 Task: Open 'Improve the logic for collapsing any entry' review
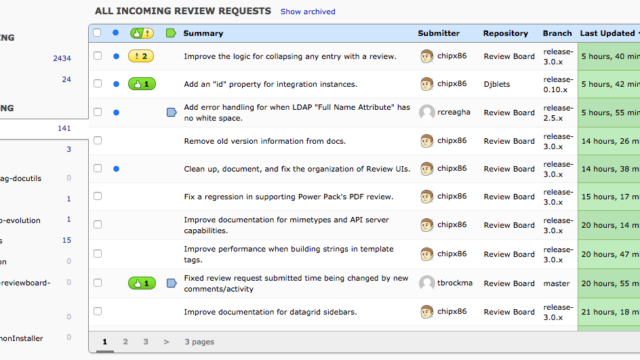[290, 56]
